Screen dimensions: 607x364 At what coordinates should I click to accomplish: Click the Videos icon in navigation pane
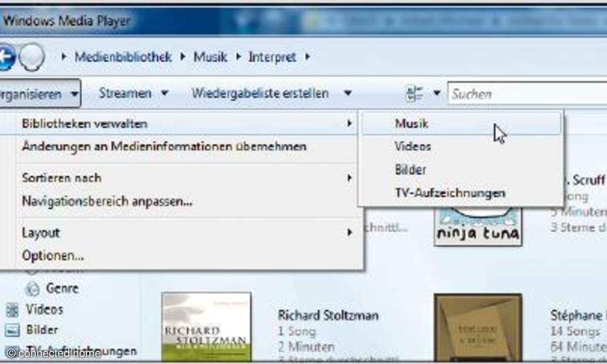(12, 309)
